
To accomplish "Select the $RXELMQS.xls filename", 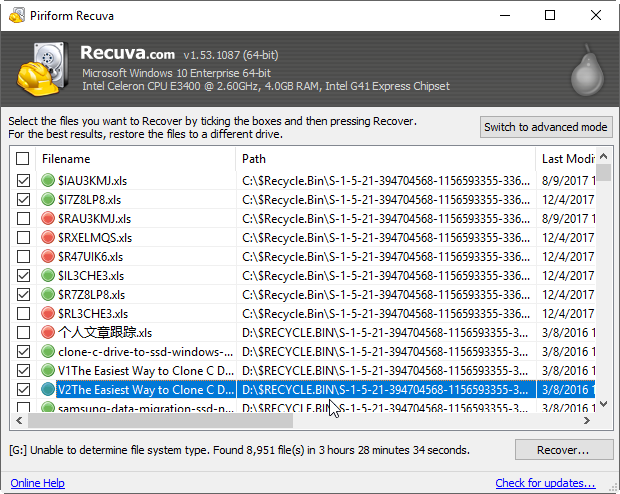I will coord(95,238).
